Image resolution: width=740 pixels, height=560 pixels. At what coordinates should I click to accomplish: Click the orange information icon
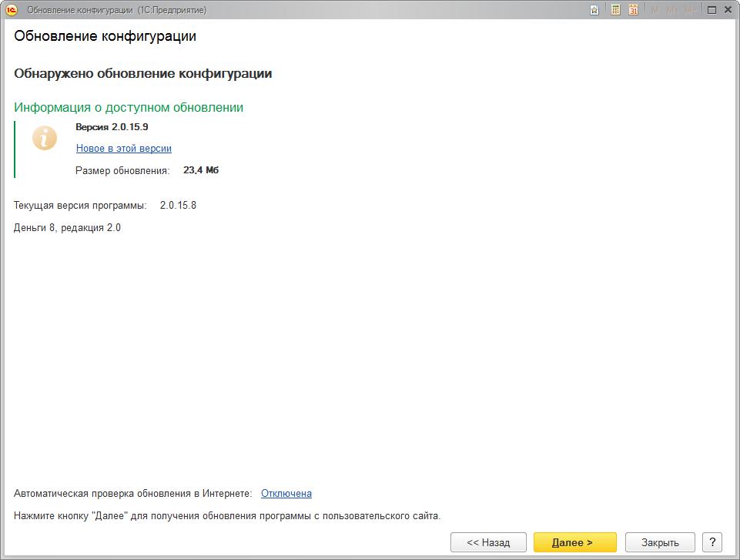(x=45, y=138)
